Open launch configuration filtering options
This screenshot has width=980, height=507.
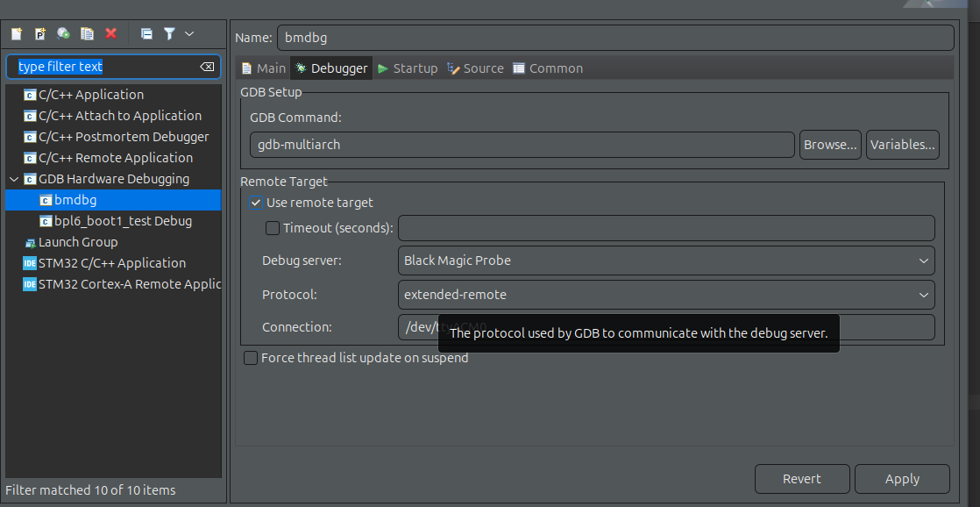tap(169, 33)
